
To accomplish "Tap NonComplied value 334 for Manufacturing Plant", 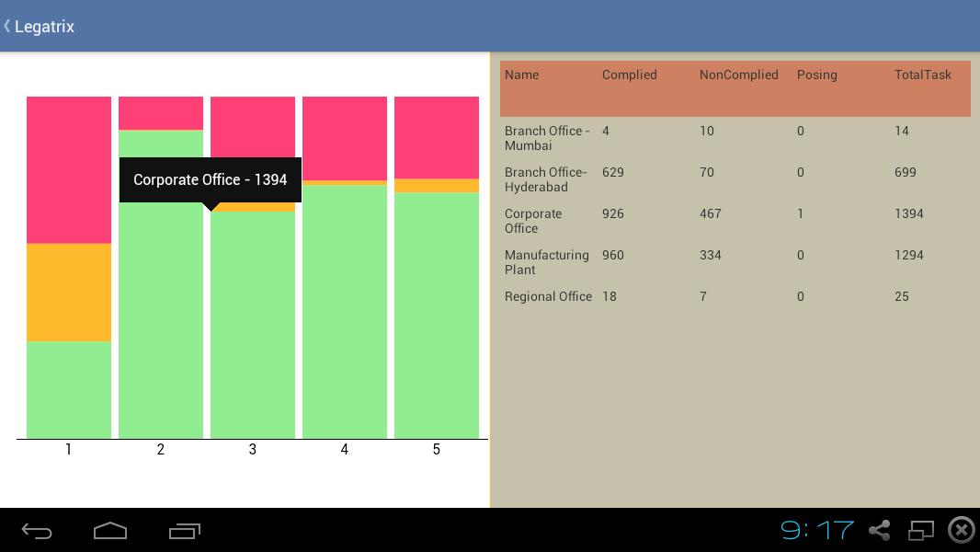I will 710,255.
